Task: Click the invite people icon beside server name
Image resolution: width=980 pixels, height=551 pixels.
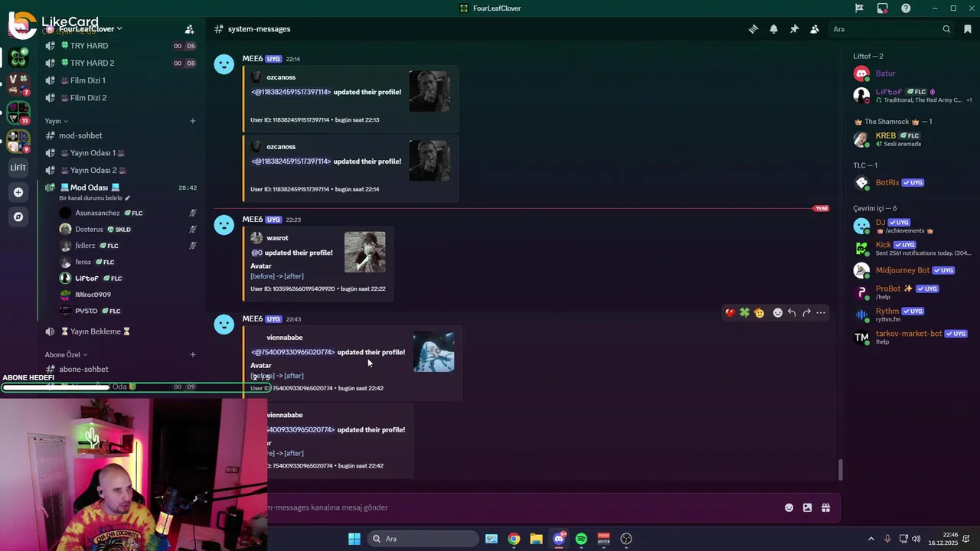Action: coord(189,29)
